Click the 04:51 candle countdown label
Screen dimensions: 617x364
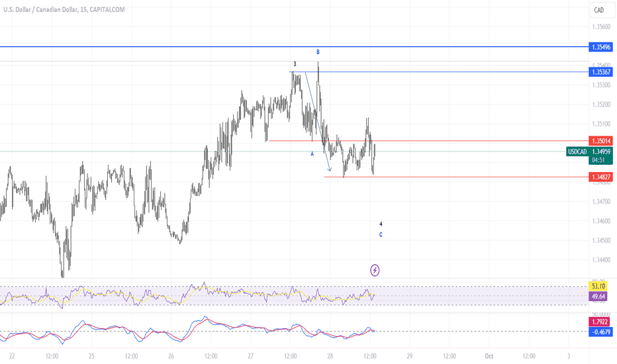[x=598, y=160]
